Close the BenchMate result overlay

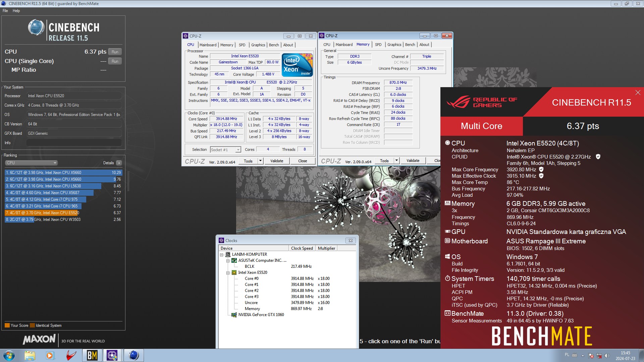(x=638, y=93)
